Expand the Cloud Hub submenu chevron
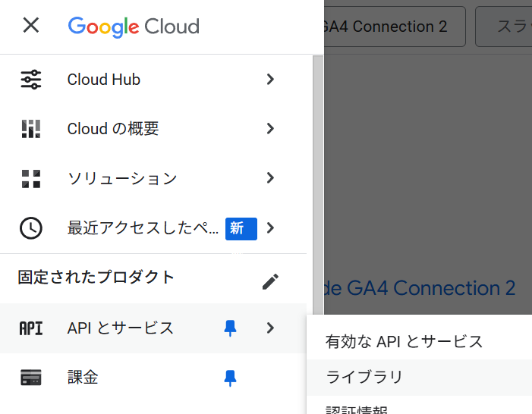The height and width of the screenshot is (414, 532). click(270, 80)
